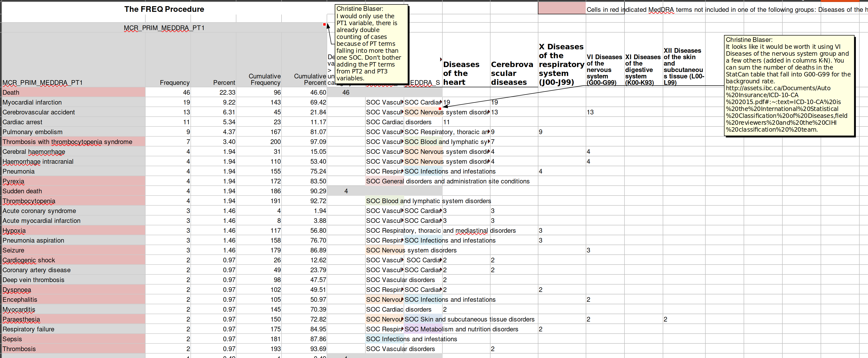
Task: Click the 'Encephalitis' cell
Action: (74, 299)
